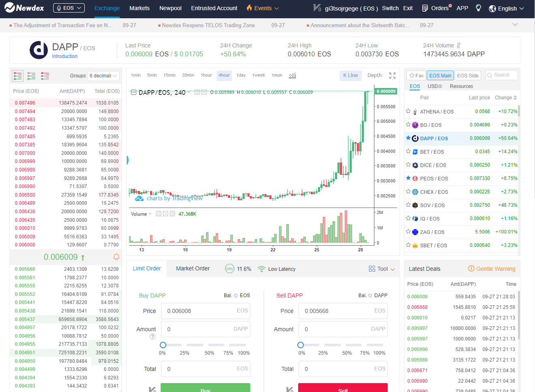Click the Newdex logo
Screen dimensions: 535x392
point(24,8)
